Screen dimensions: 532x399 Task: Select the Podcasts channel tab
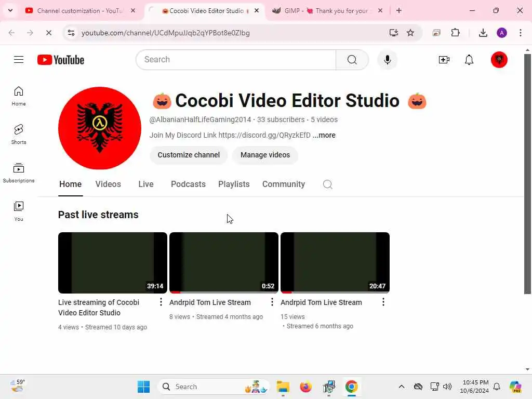pyautogui.click(x=188, y=184)
